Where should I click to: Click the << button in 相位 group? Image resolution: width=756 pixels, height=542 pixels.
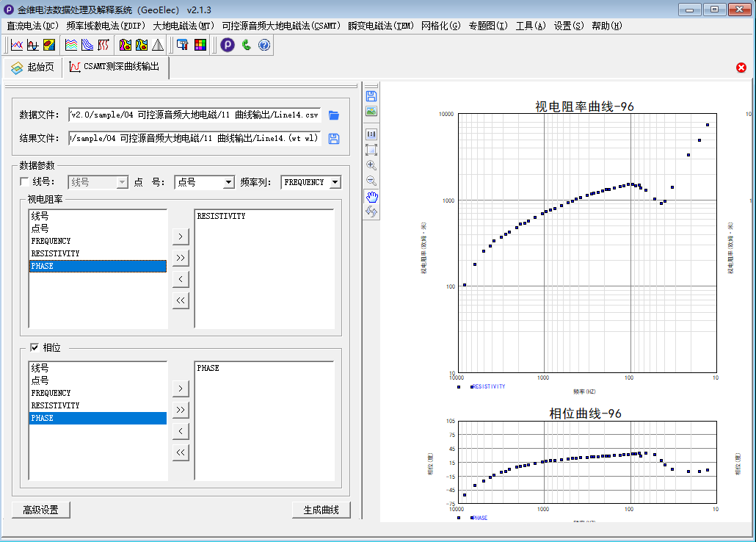pos(181,452)
